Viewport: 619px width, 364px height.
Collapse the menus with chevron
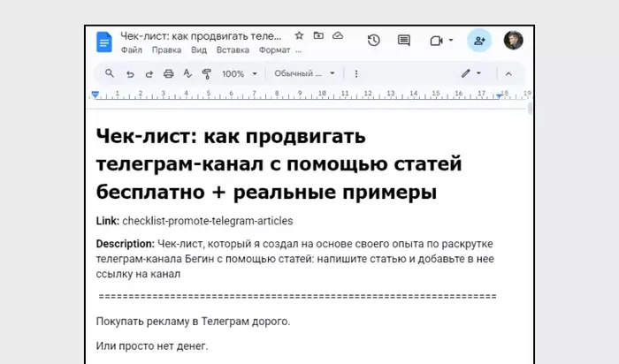click(508, 73)
